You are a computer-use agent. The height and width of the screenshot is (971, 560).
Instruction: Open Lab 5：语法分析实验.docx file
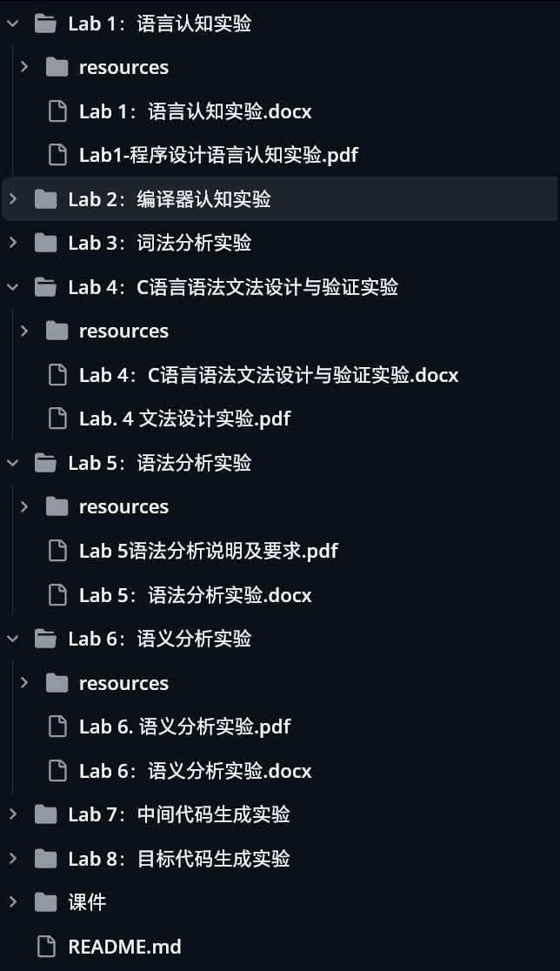(196, 595)
